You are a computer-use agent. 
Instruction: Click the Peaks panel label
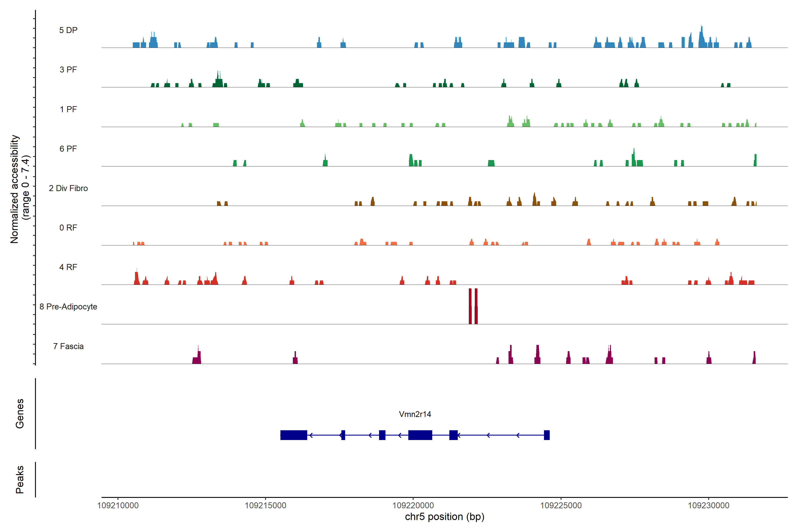point(20,479)
